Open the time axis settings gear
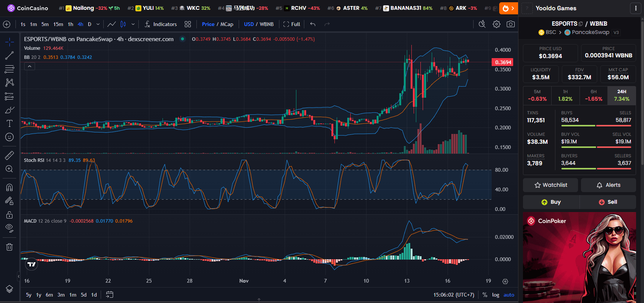Screen dimensions: 644x303 point(505,281)
